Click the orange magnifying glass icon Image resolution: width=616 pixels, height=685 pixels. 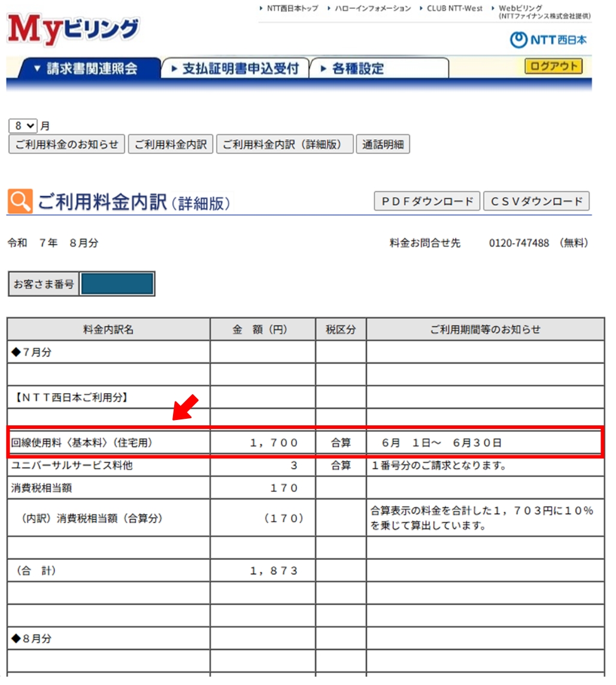(x=20, y=202)
